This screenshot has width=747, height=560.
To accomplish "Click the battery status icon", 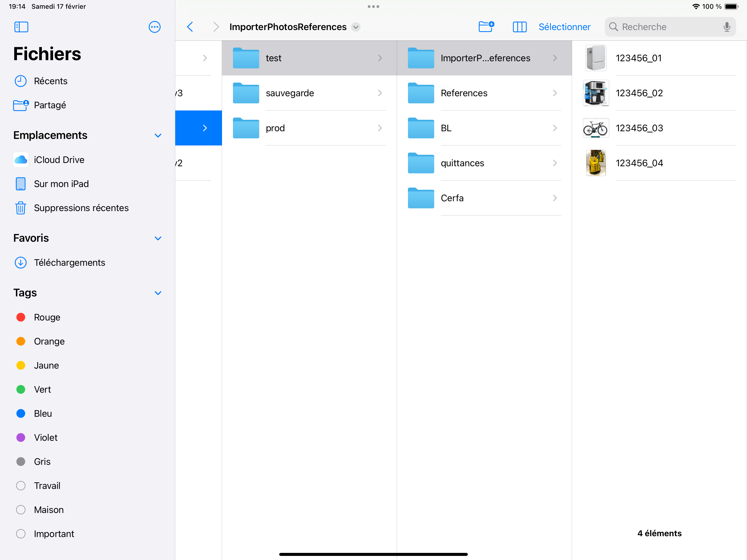I will (x=731, y=6).
